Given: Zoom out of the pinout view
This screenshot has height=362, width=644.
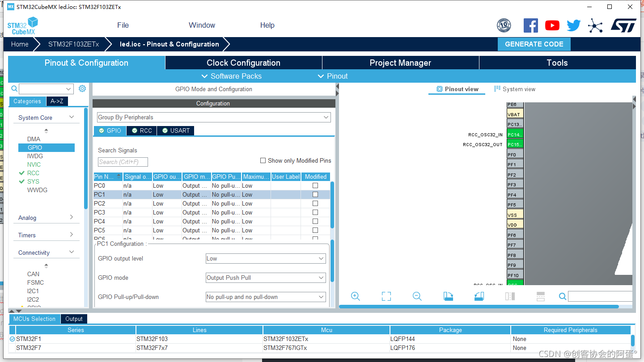Looking at the screenshot, I should [x=417, y=296].
